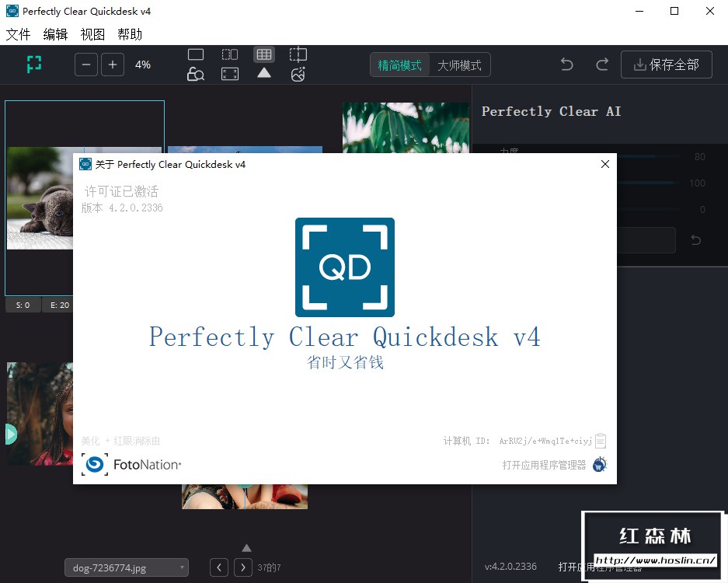Image resolution: width=728 pixels, height=583 pixels.
Task: Switch to single image view
Action: 196,55
